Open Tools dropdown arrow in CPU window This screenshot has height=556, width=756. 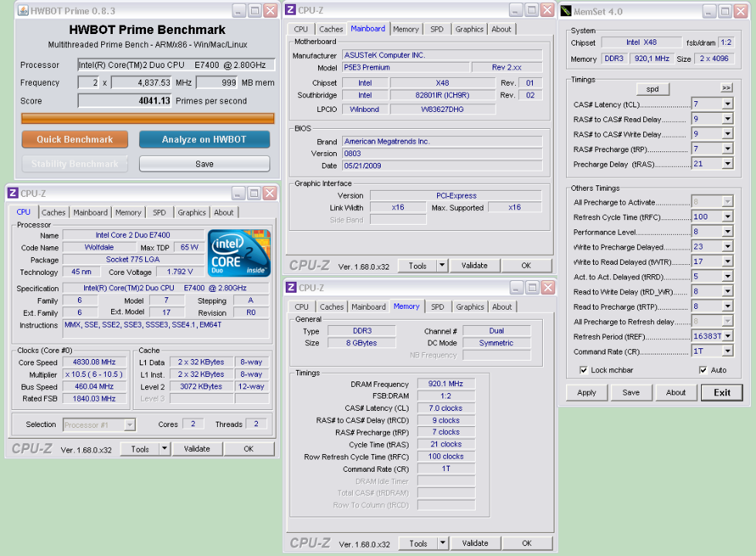pyautogui.click(x=164, y=449)
